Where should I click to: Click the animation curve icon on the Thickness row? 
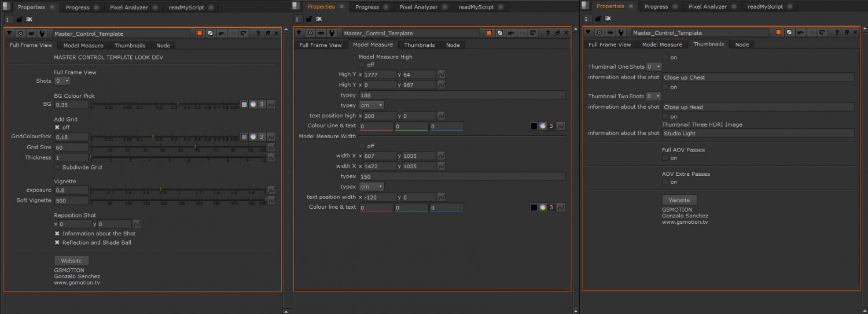pyautogui.click(x=271, y=158)
